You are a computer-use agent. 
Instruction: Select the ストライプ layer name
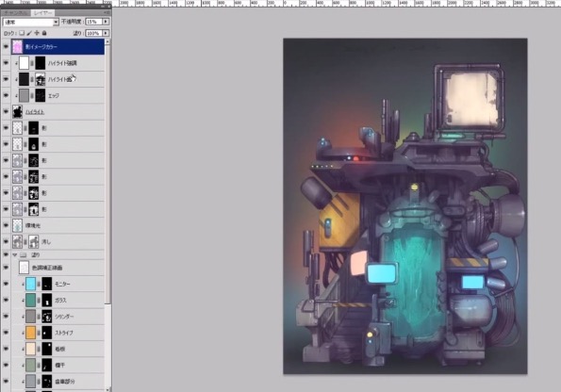coord(64,333)
